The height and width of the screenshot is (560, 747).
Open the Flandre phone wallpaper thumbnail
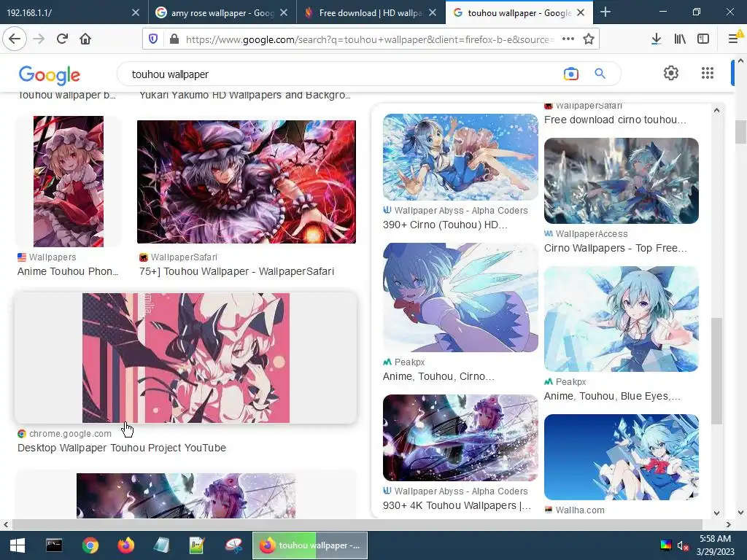click(69, 182)
